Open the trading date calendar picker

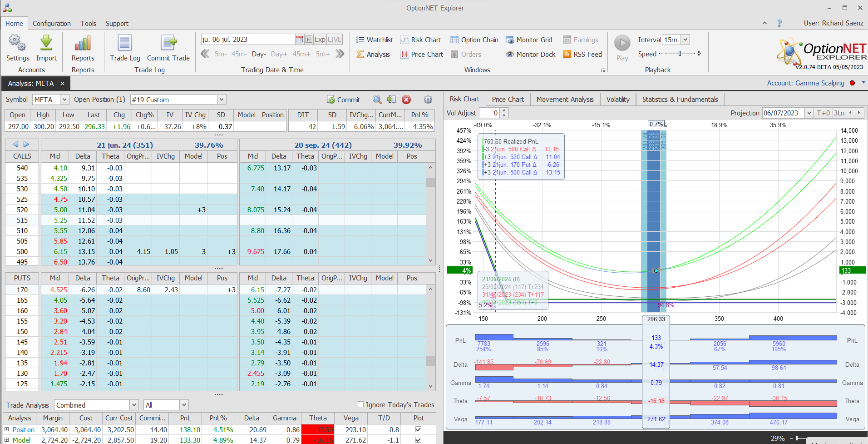pos(299,40)
